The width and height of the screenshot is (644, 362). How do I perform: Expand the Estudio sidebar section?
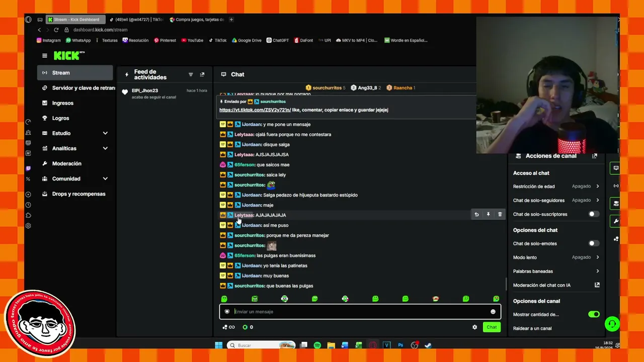(x=75, y=133)
